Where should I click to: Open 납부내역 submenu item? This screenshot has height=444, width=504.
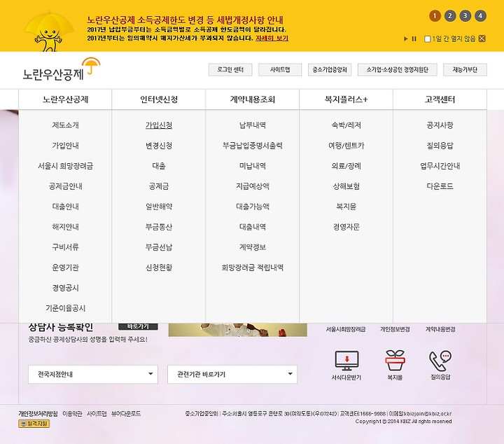click(252, 125)
